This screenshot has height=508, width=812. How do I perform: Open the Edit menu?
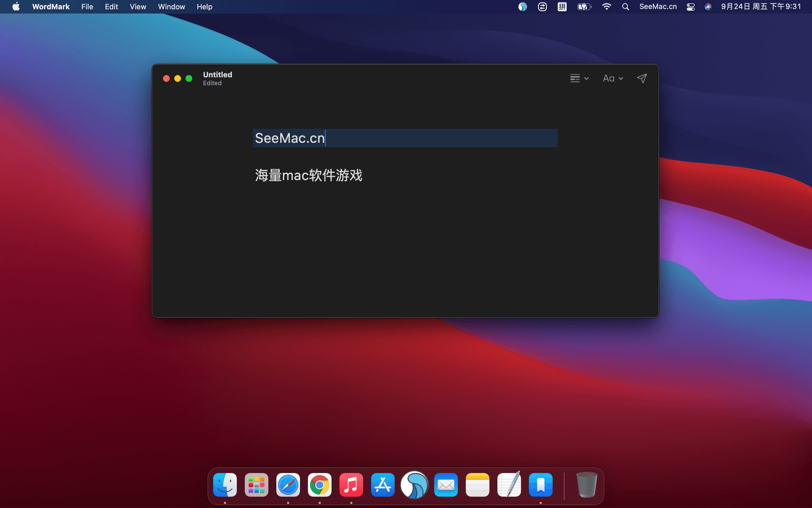[112, 7]
